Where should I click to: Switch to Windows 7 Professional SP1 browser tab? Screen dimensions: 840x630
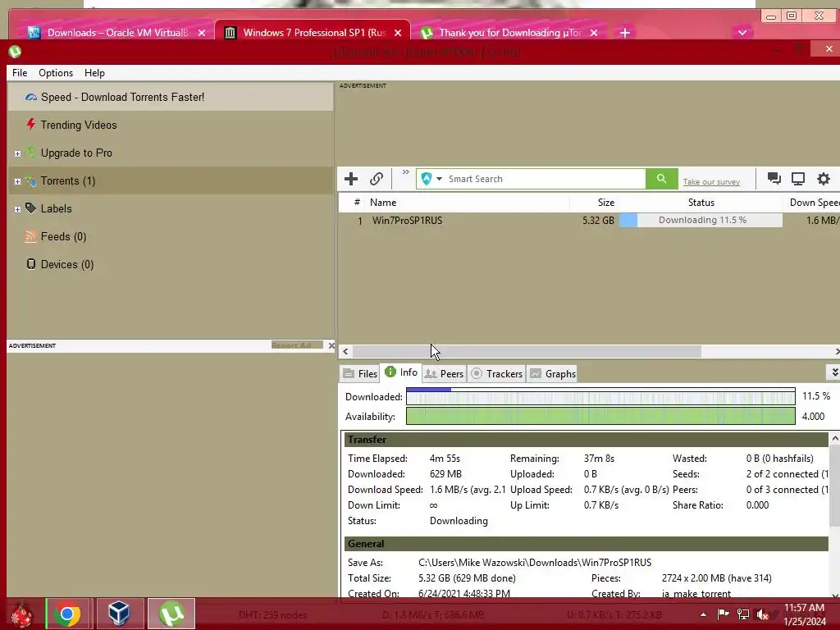click(313, 32)
